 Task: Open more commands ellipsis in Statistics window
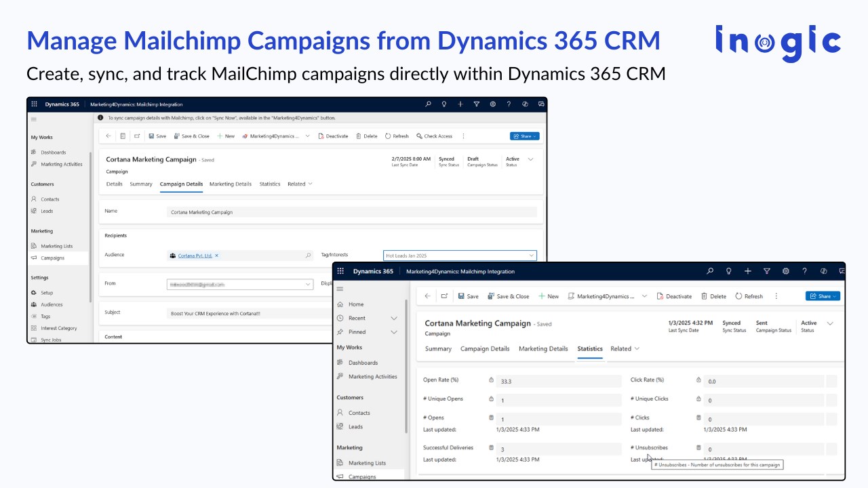coord(776,296)
